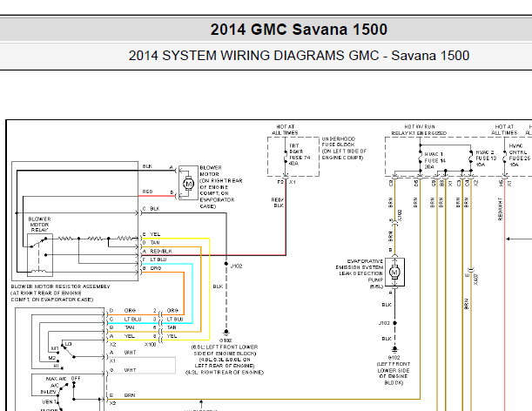Click the RED/BLK wire label below F2 terminal
The width and height of the screenshot is (532, 411).
tap(278, 203)
